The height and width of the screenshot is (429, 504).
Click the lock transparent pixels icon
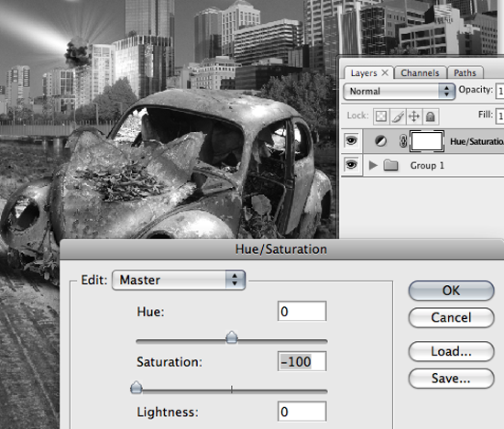click(381, 116)
